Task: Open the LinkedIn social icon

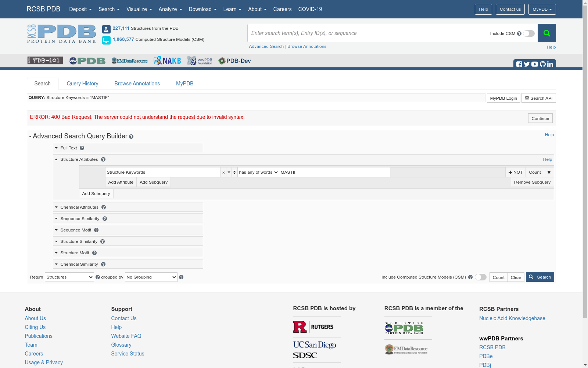Action: pos(550,64)
